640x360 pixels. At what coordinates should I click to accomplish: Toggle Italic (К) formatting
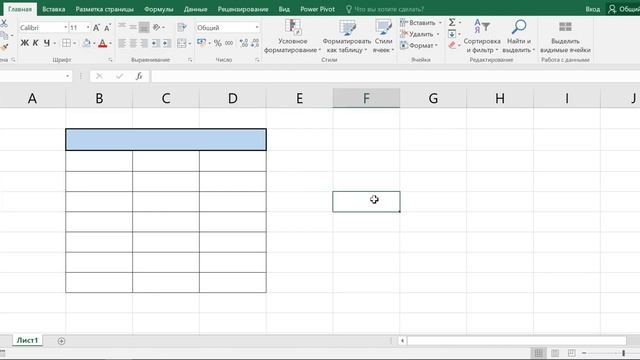36,43
